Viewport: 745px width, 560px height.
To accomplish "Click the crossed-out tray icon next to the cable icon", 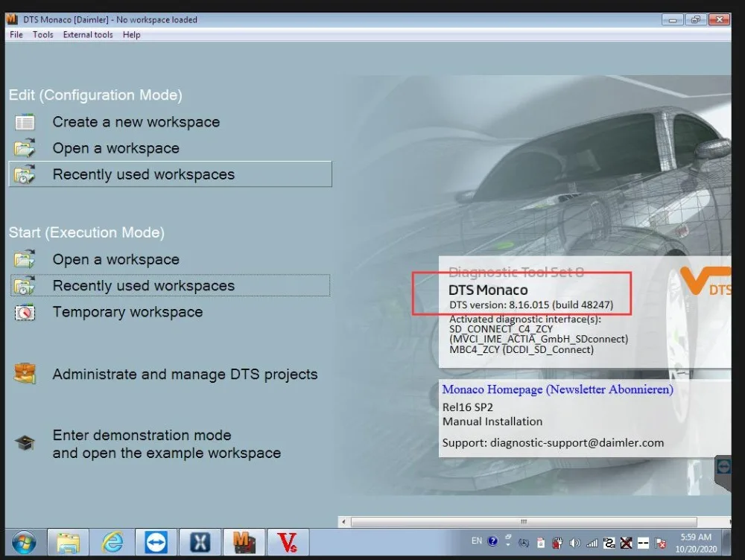I will [x=627, y=543].
